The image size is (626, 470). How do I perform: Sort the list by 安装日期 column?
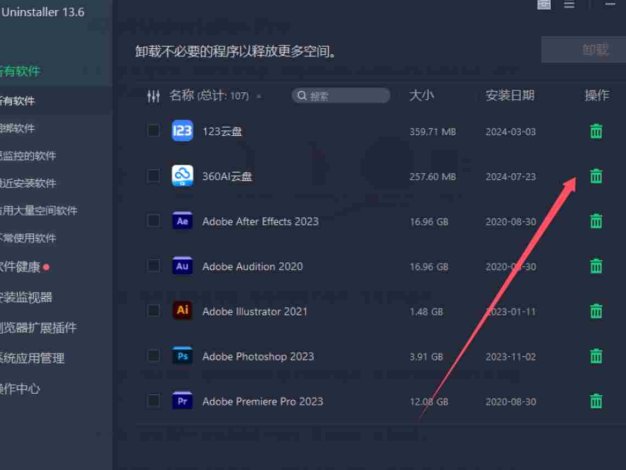(x=510, y=95)
